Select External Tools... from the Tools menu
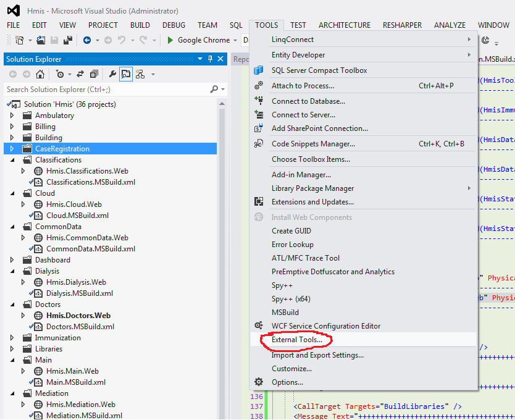The width and height of the screenshot is (515, 420). pos(297,340)
